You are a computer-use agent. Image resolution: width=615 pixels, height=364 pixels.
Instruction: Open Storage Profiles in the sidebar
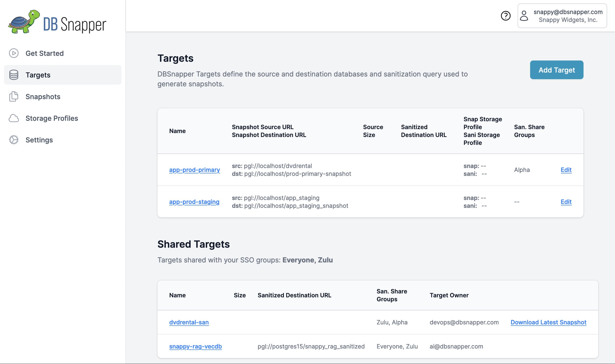point(63,118)
